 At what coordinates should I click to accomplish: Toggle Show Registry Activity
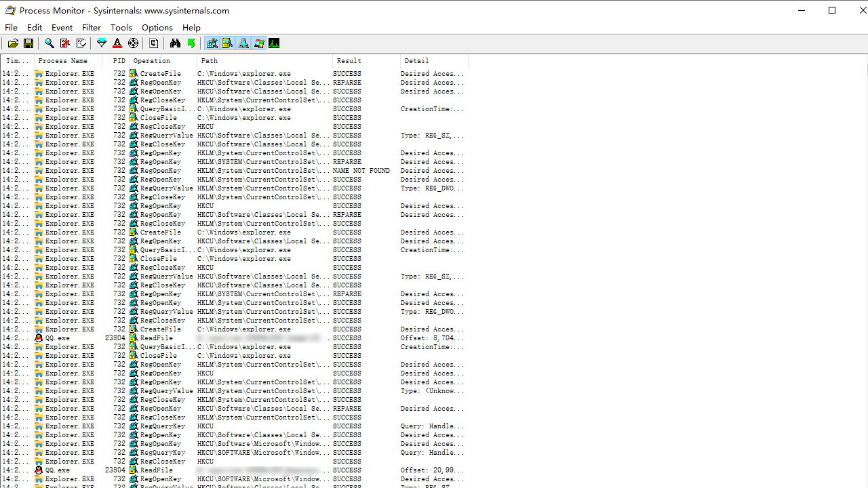coord(212,43)
